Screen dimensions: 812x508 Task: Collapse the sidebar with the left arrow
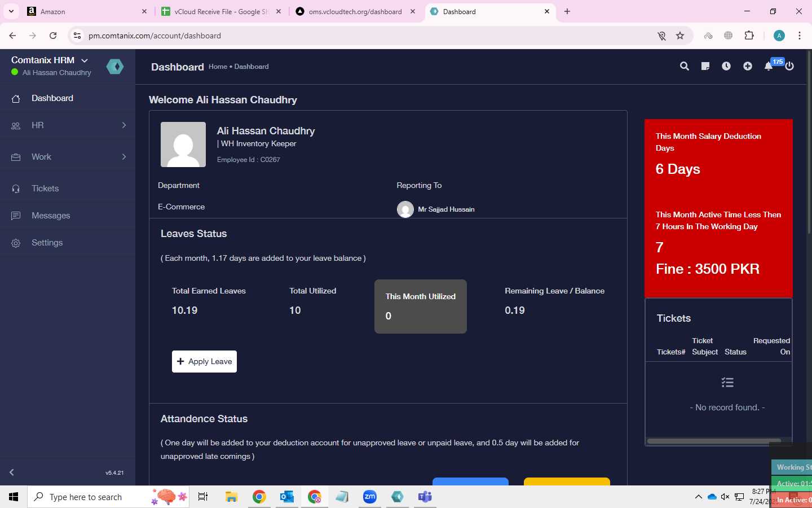pos(12,472)
